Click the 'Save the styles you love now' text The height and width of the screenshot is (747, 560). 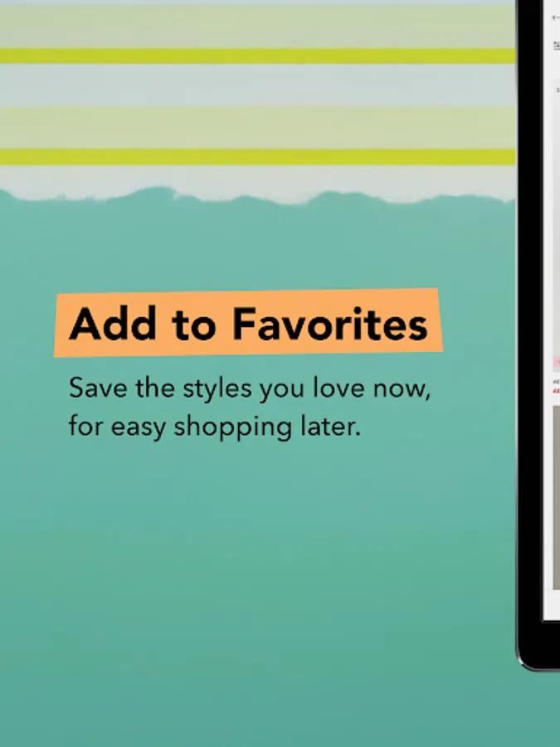[250, 388]
